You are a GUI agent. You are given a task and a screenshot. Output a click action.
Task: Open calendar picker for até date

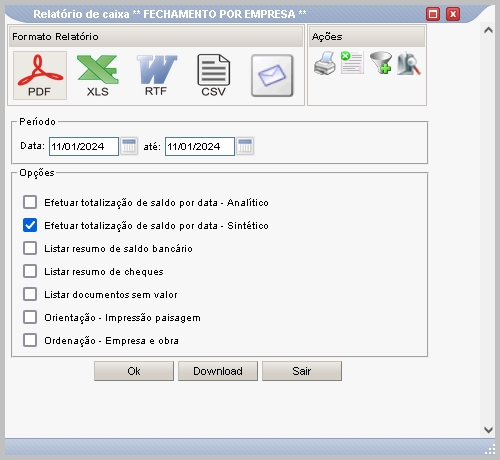(x=245, y=146)
